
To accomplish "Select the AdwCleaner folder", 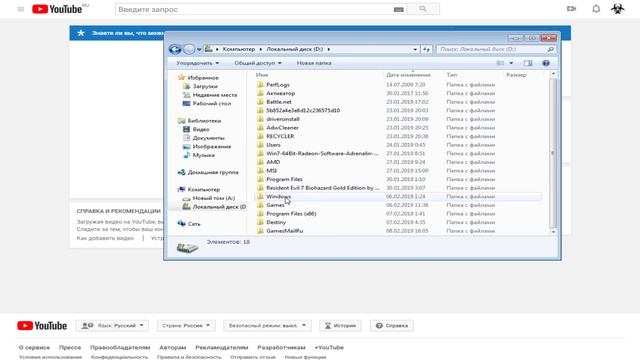I will click(x=282, y=127).
